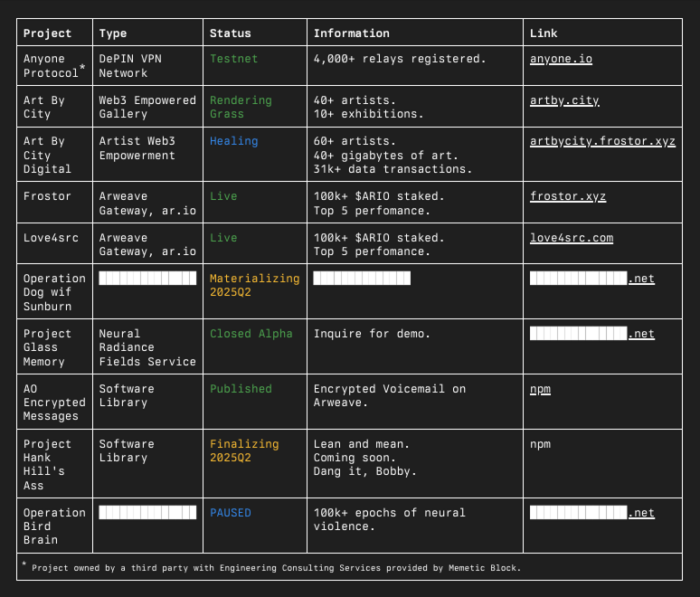Click the 'Inquire for demo.' text
Screen dimensions: 700x597
tap(372, 334)
